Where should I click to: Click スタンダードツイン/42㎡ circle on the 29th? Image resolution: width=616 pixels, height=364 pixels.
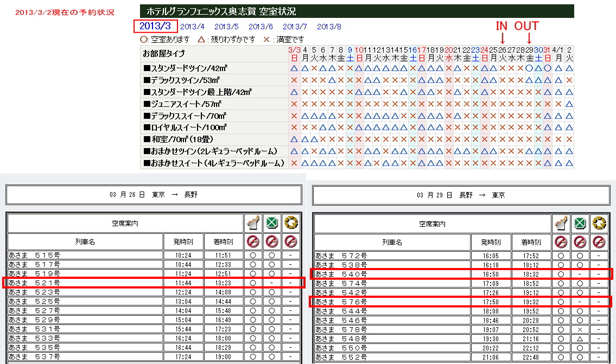tap(529, 68)
